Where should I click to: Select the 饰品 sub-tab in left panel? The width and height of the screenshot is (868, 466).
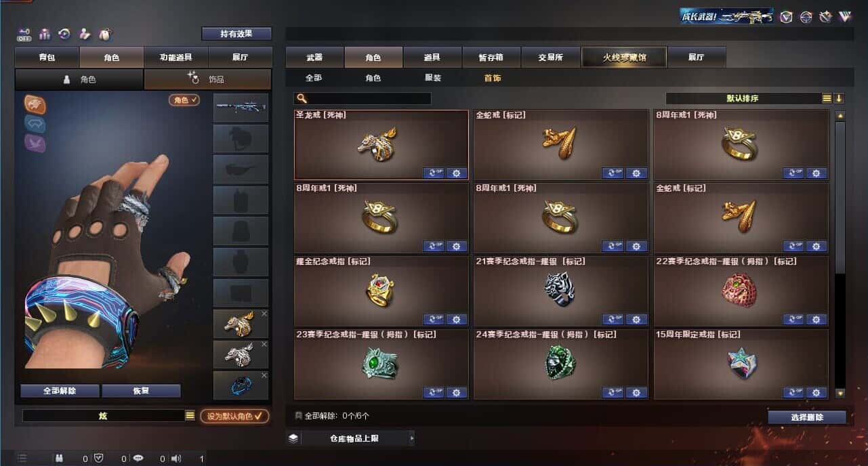coord(207,79)
